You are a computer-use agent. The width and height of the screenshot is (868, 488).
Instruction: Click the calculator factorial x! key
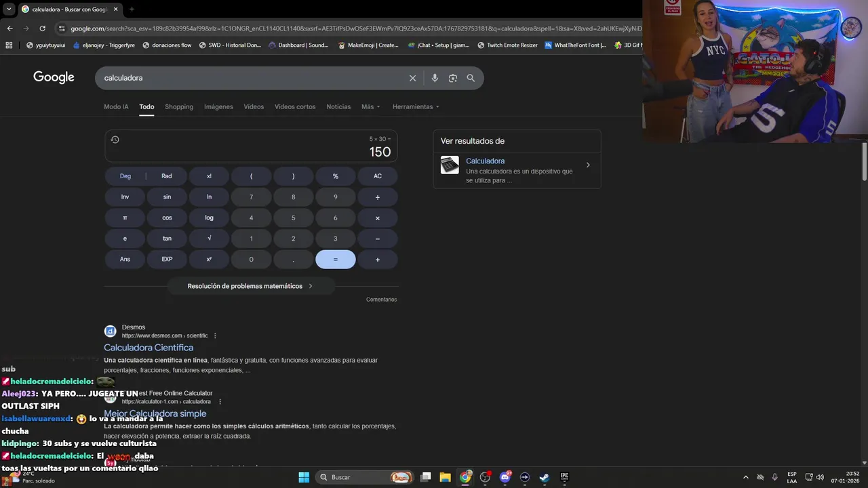click(209, 176)
